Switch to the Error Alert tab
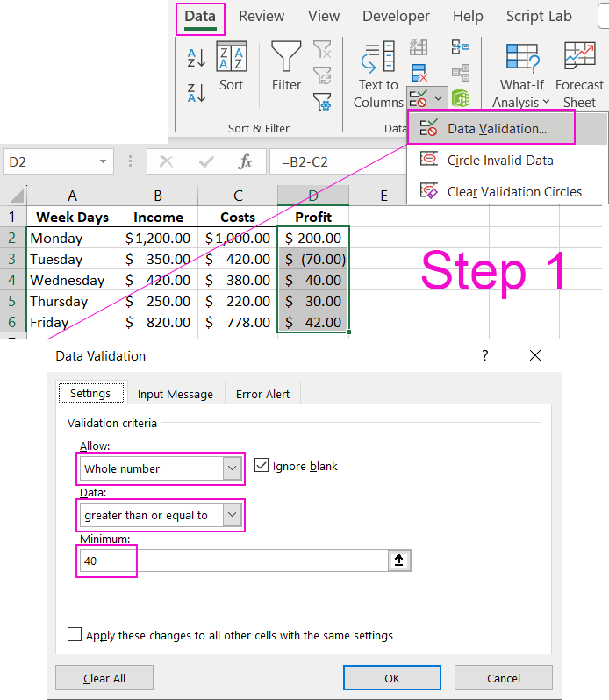Image resolution: width=609 pixels, height=700 pixels. coord(262,394)
